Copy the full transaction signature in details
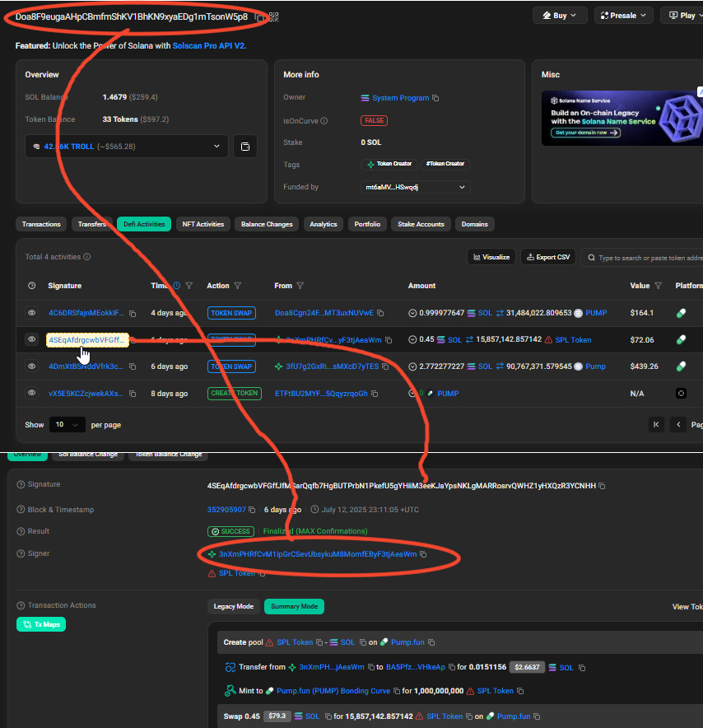The width and height of the screenshot is (703, 728). tap(602, 486)
